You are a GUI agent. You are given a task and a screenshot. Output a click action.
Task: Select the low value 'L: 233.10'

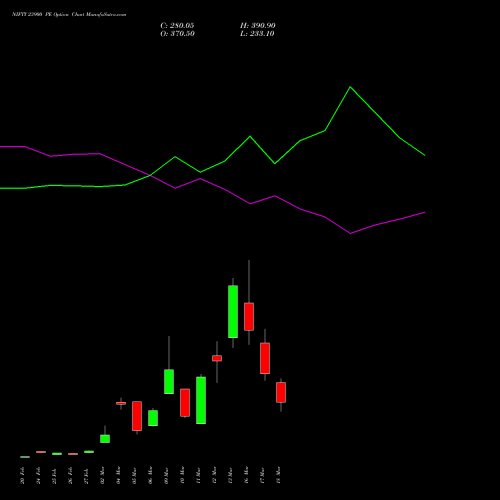pos(257,34)
